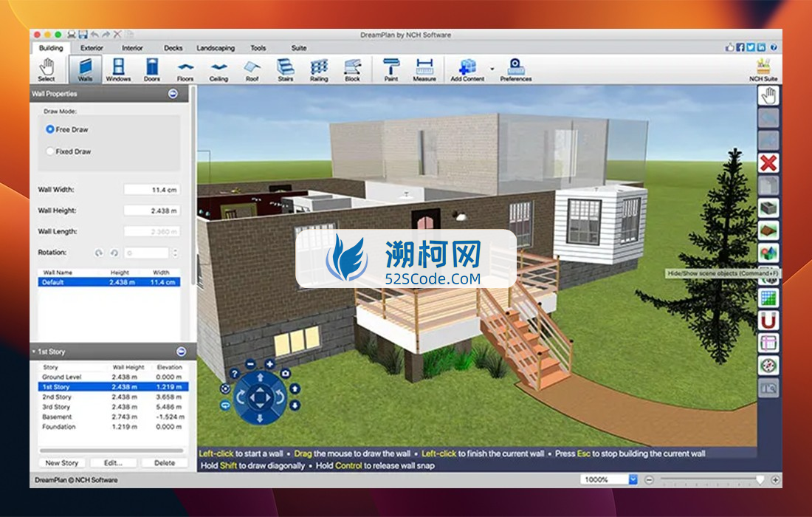Click the question mark help icon on the navigation wheel
This screenshot has width=812, height=517.
coord(234,373)
